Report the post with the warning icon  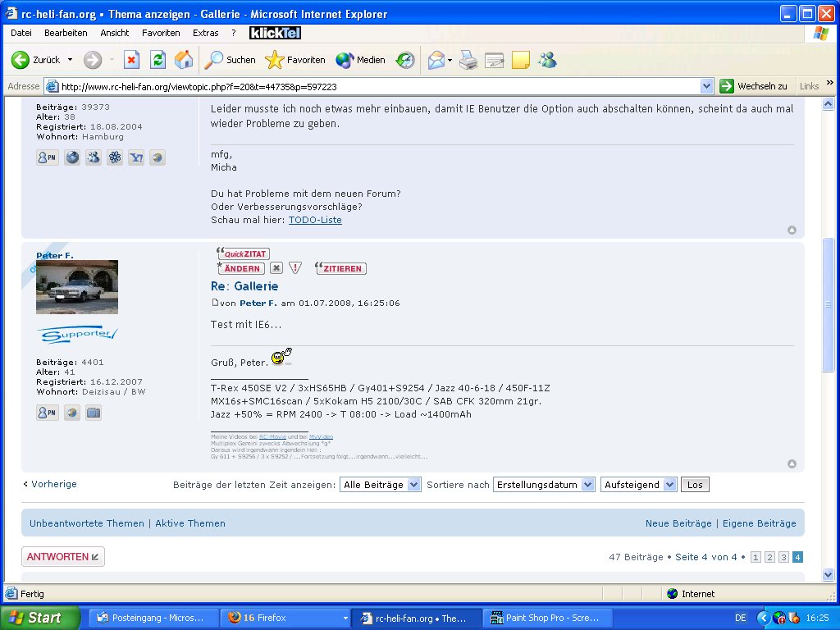pyautogui.click(x=295, y=268)
